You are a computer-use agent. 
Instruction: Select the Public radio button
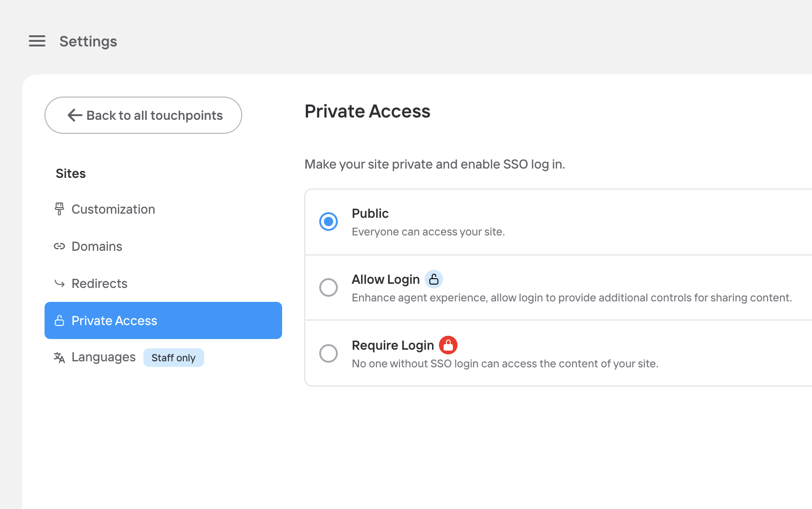click(329, 222)
